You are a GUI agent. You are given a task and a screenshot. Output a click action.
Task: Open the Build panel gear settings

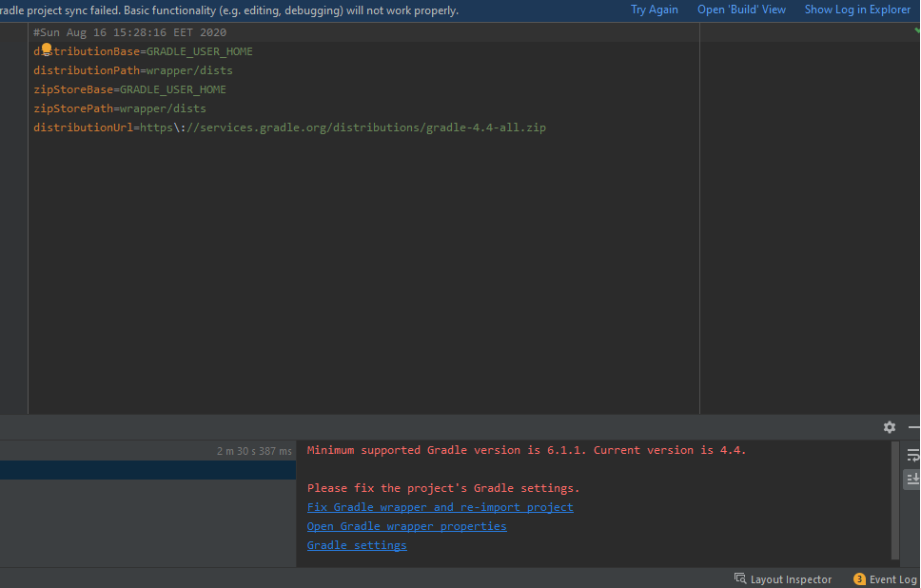(890, 427)
